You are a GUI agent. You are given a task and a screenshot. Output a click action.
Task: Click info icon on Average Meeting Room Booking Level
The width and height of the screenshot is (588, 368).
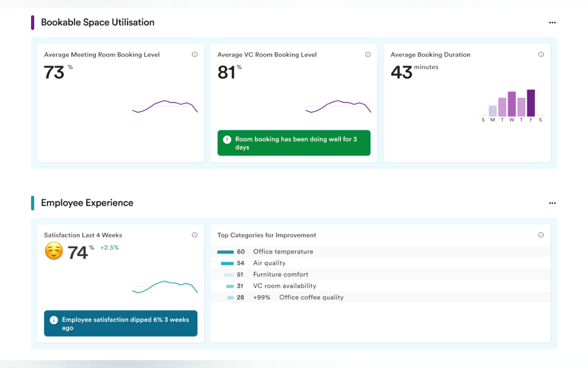194,54
